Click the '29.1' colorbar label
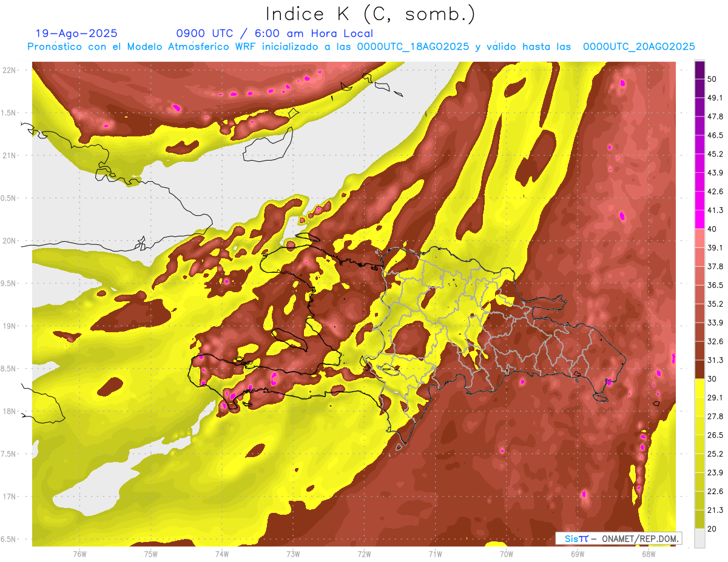728x562 pixels. (x=715, y=397)
